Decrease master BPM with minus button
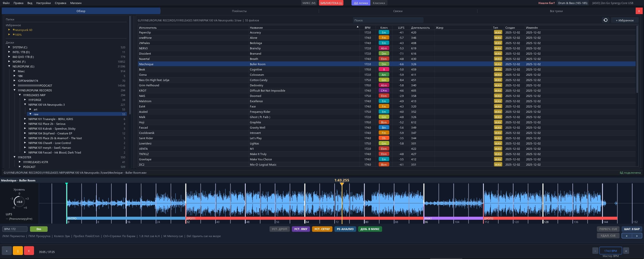 (595, 251)
